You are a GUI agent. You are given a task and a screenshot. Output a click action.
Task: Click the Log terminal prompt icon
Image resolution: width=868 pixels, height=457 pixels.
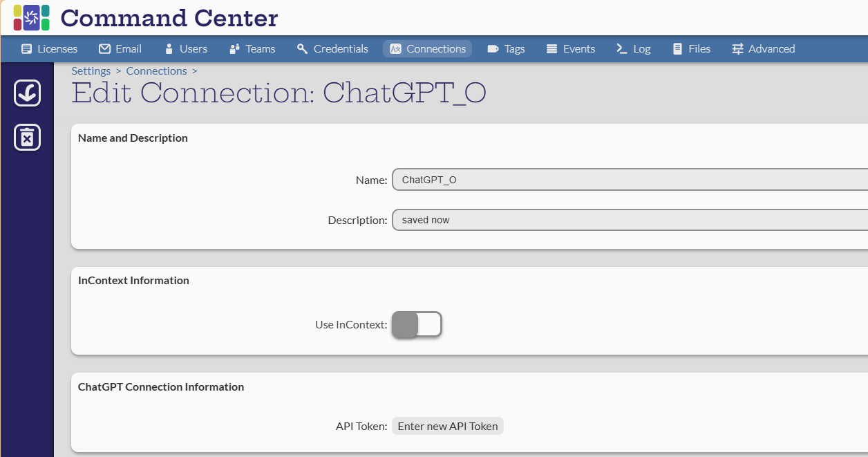[621, 49]
